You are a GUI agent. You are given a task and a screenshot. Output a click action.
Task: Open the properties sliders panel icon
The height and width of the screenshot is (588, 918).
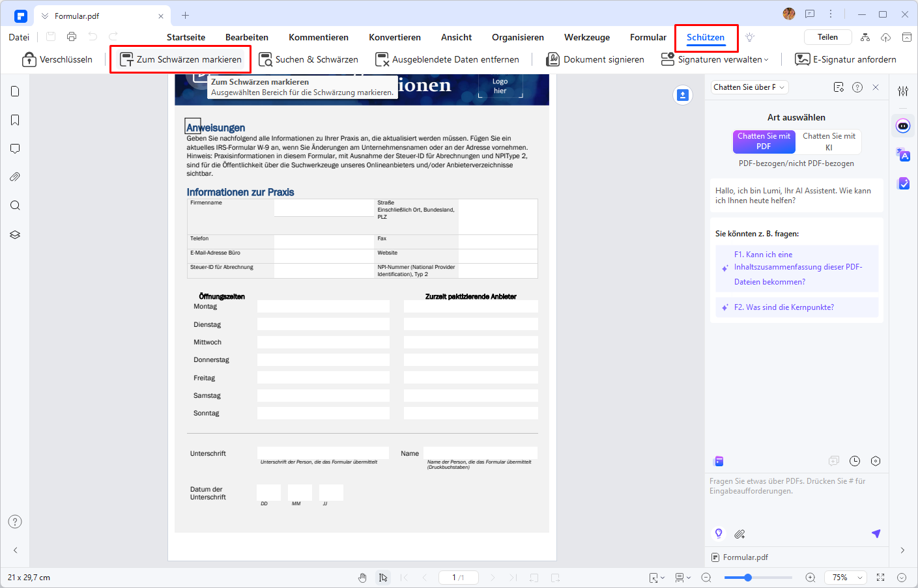point(903,91)
